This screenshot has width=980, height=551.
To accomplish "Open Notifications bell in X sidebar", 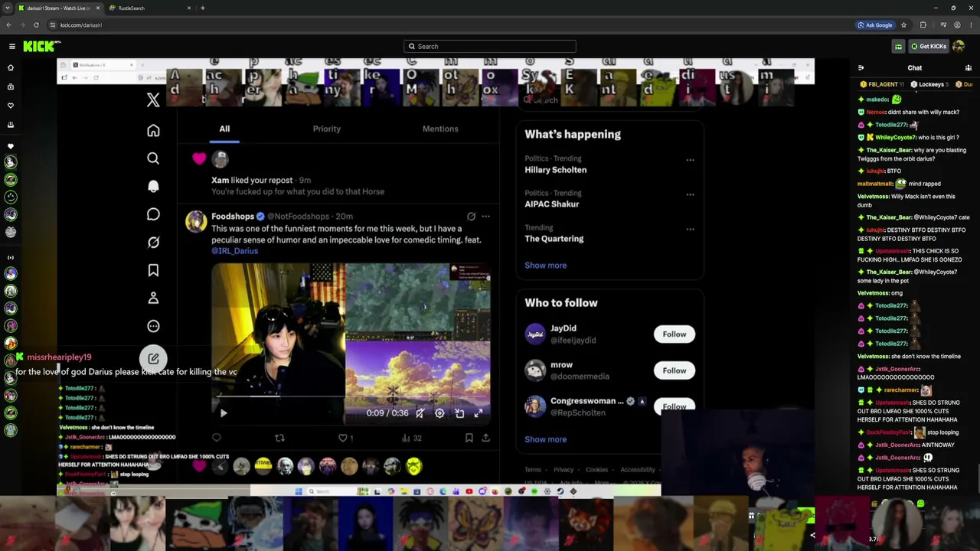I will tap(153, 186).
